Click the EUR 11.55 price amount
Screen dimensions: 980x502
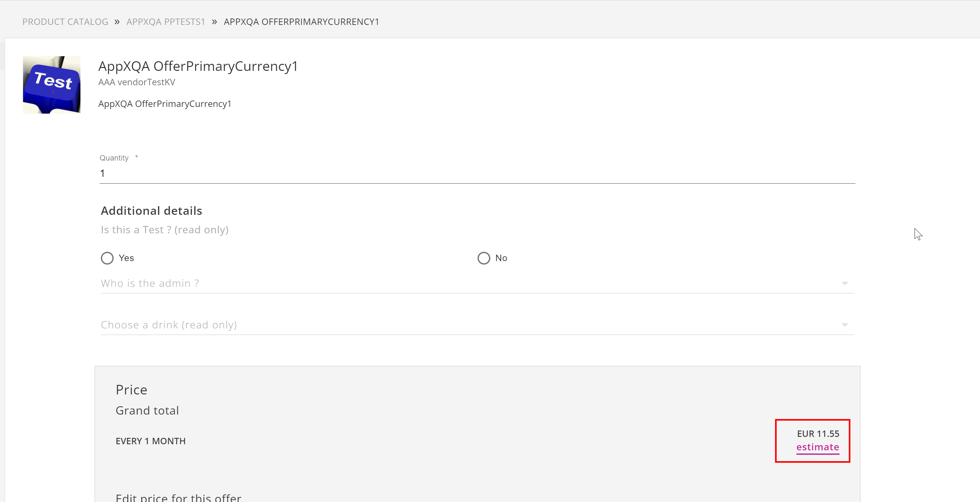(818, 433)
